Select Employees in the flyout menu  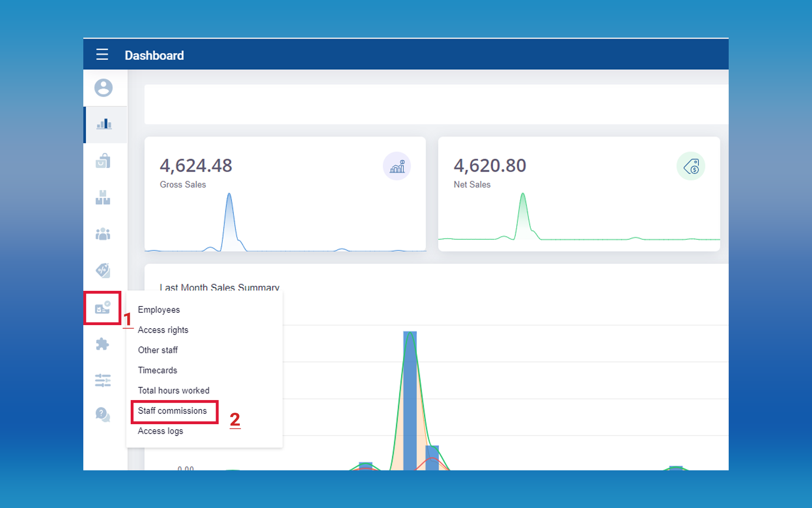point(159,310)
